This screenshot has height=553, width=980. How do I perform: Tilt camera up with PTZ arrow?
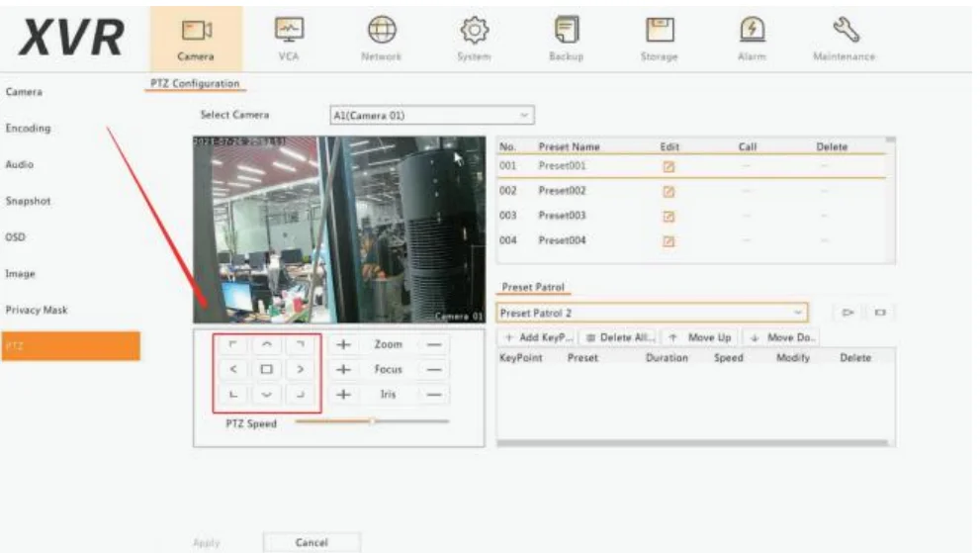click(x=267, y=344)
